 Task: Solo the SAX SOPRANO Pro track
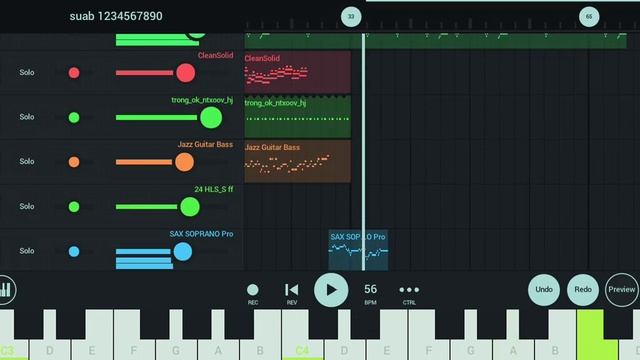(27, 251)
